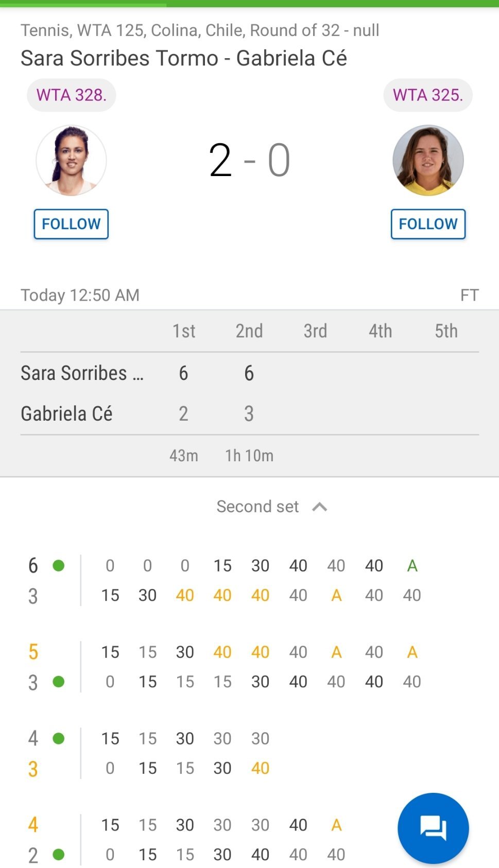Select the 2nd set column header
Viewport: 499px width, 868px height.
tap(249, 331)
